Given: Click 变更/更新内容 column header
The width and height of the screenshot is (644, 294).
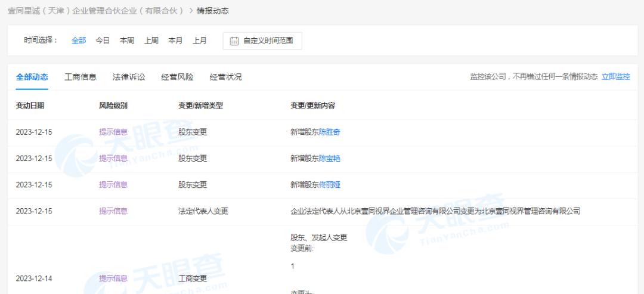Looking at the screenshot, I should 313,106.
